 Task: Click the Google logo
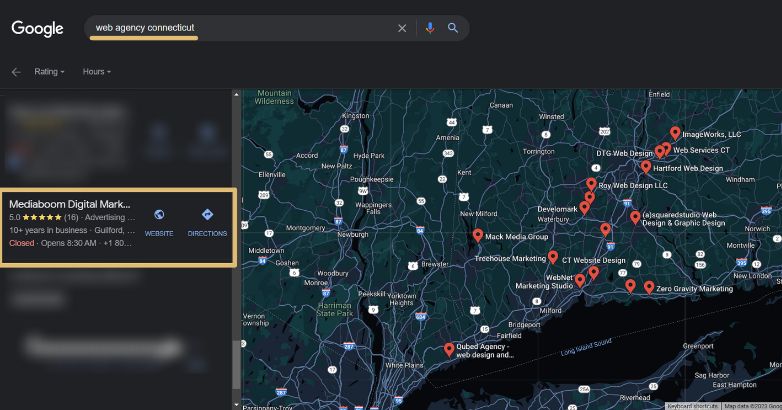[37, 28]
